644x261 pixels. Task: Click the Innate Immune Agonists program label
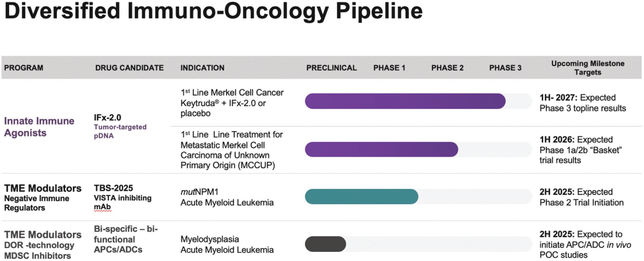pyautogui.click(x=39, y=127)
